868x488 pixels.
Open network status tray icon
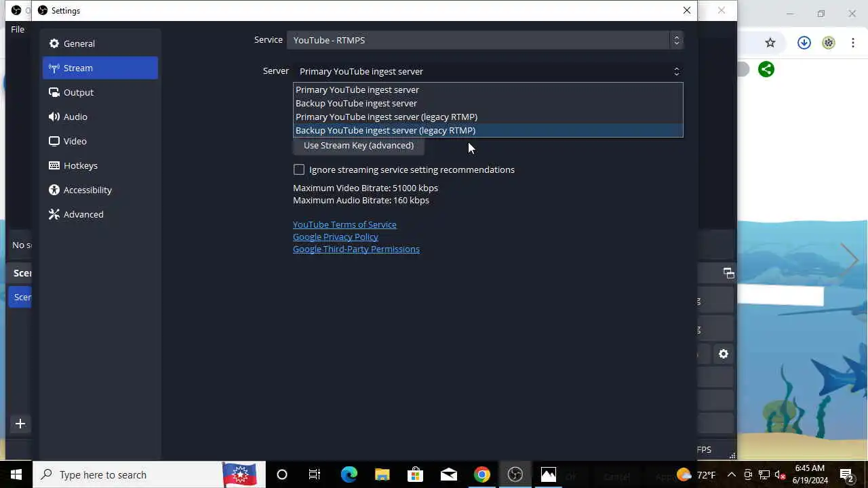click(764, 474)
